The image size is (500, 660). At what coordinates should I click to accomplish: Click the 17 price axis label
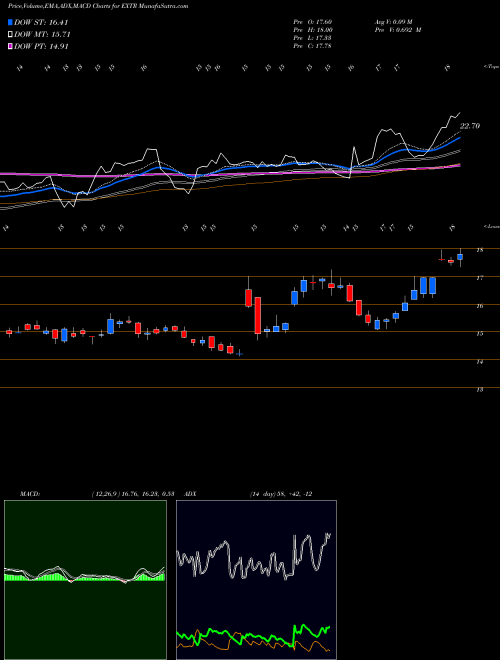[479, 278]
